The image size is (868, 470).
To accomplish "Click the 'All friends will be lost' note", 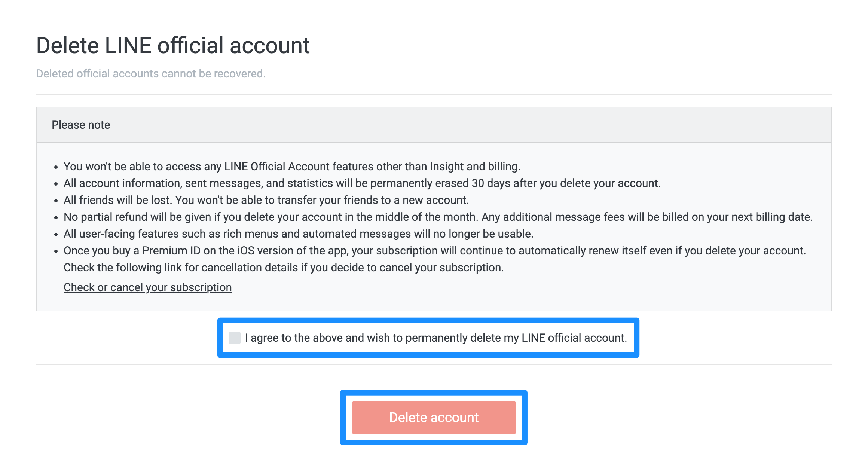I will [x=266, y=200].
